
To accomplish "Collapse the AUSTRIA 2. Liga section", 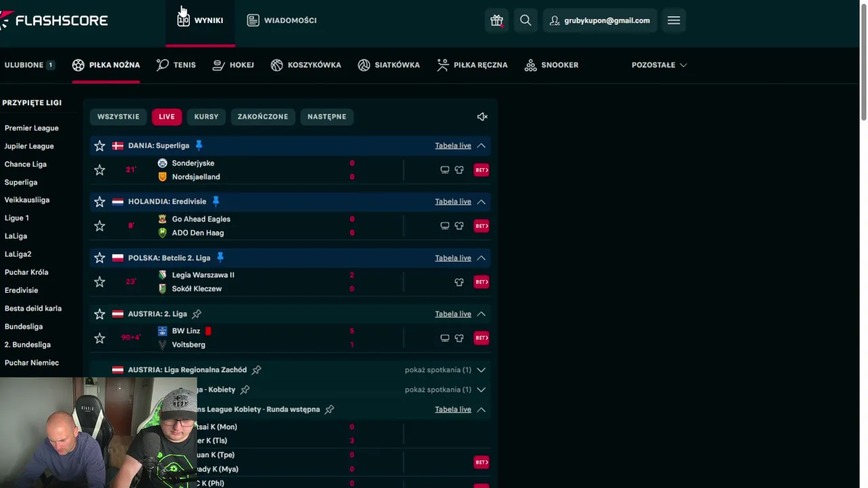I will [x=481, y=314].
